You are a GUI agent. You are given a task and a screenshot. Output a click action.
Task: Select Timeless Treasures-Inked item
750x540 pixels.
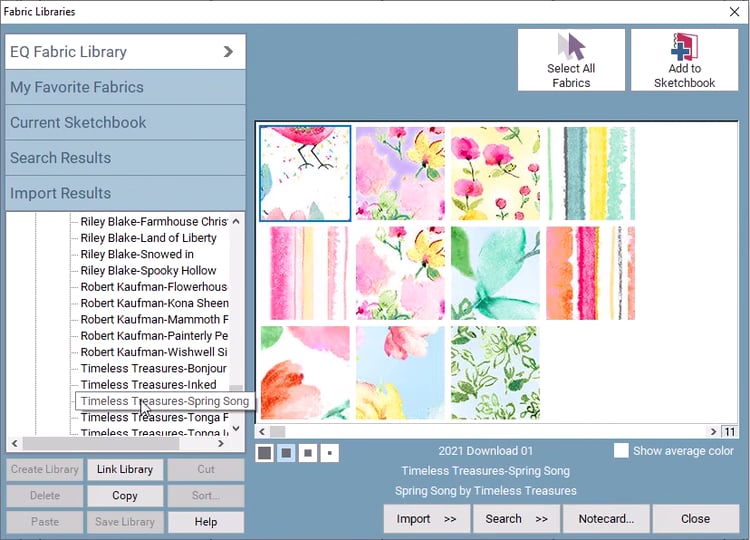pyautogui.click(x=148, y=385)
